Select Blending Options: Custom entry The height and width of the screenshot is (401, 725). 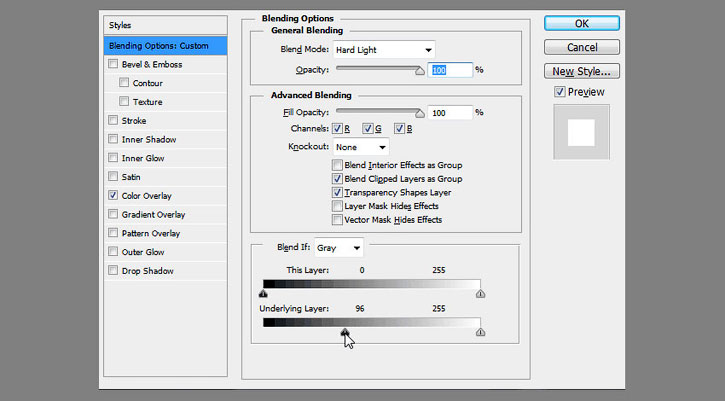point(166,46)
